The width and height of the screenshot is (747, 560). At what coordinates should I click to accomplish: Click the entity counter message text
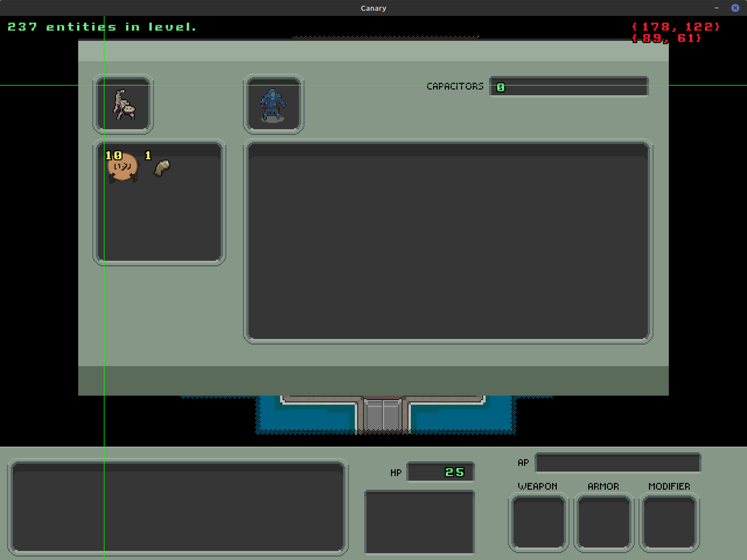(x=102, y=26)
